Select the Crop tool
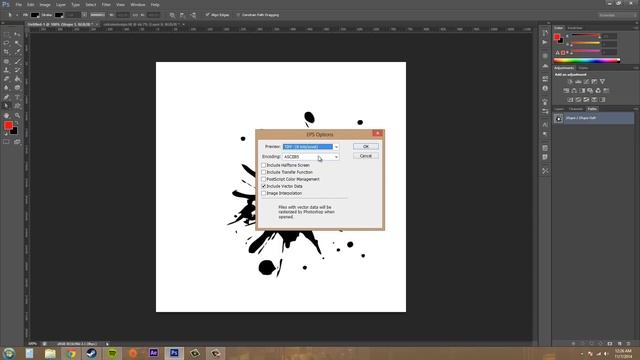This screenshot has height=360, width=640. click(x=6, y=52)
